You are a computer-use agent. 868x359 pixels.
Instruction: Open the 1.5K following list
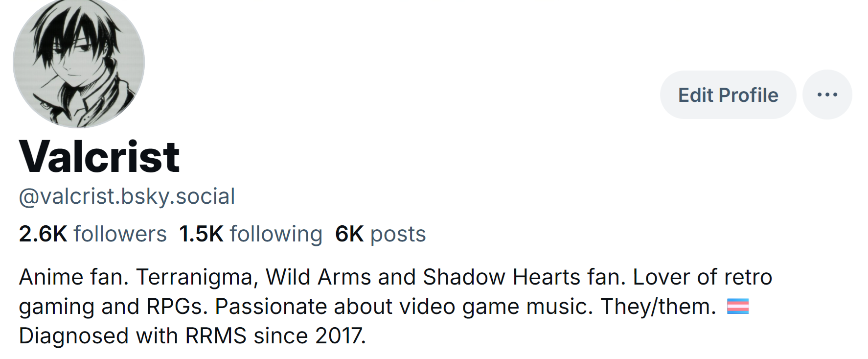pos(251,234)
